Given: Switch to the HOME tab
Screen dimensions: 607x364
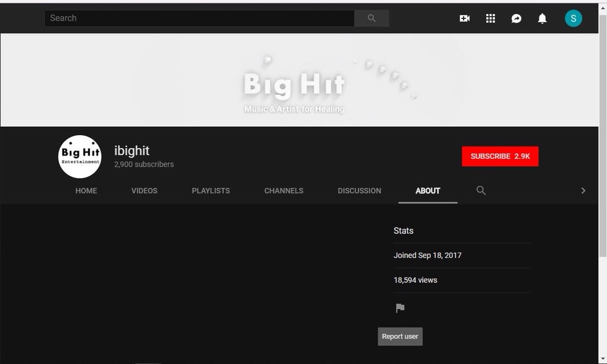Looking at the screenshot, I should coord(87,190).
